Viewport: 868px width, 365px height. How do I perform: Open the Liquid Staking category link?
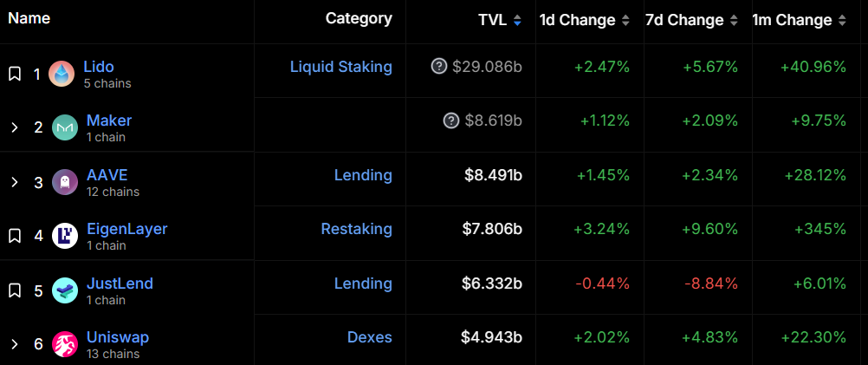pos(341,67)
